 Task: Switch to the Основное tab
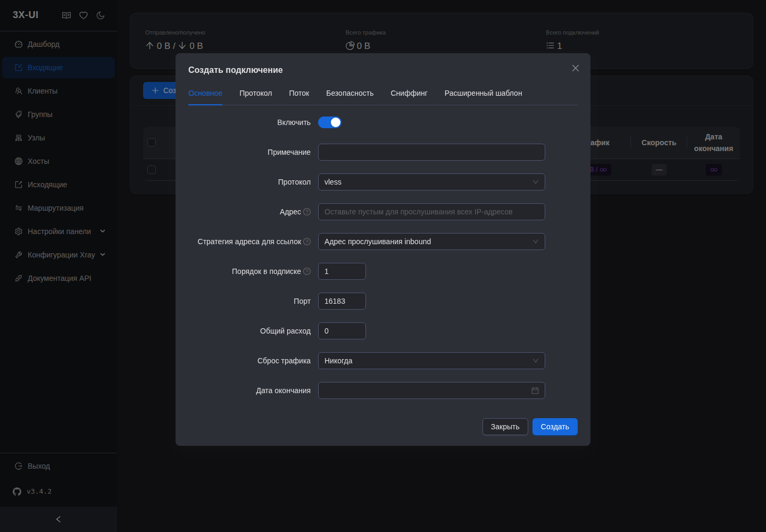205,93
